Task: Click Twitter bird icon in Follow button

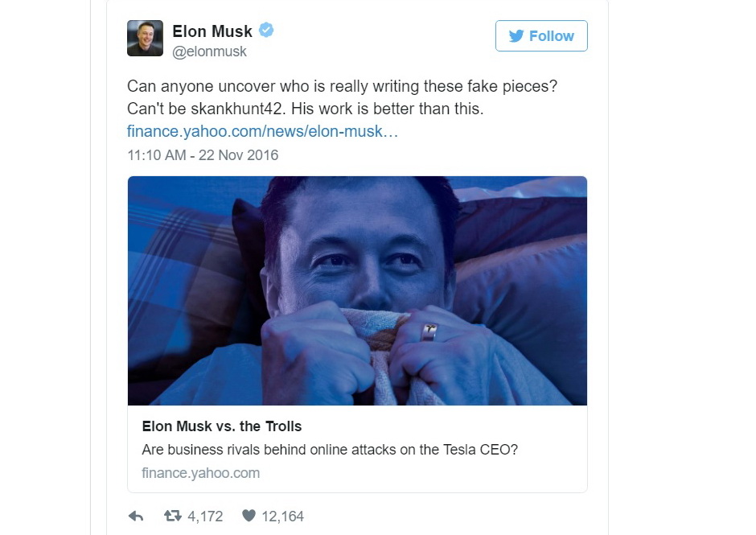Action: tap(516, 35)
